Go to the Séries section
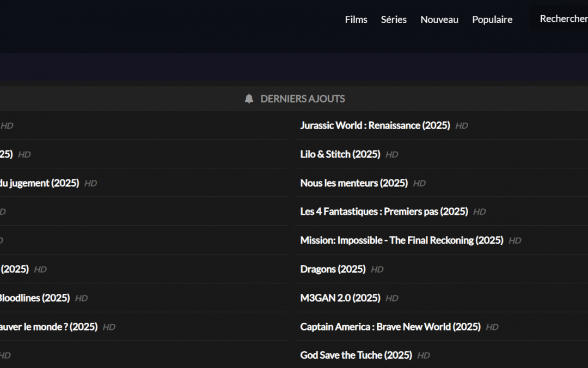Screen dimensions: 588x368 pyautogui.click(x=394, y=20)
